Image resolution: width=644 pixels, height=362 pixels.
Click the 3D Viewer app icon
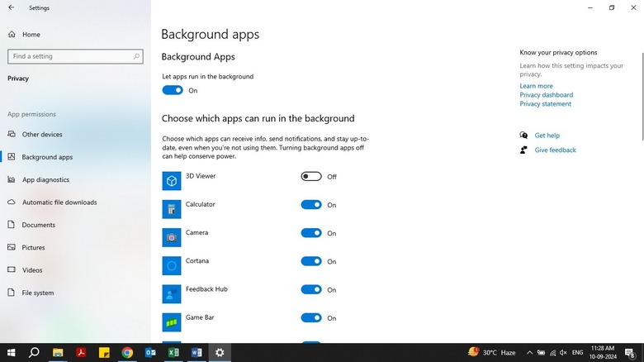coord(171,181)
